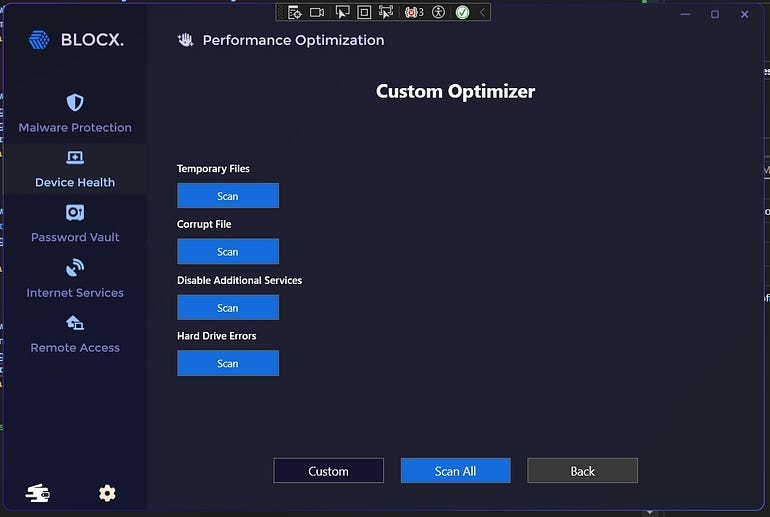Scan for Temporary Files
The height and width of the screenshot is (517, 770).
click(x=228, y=196)
